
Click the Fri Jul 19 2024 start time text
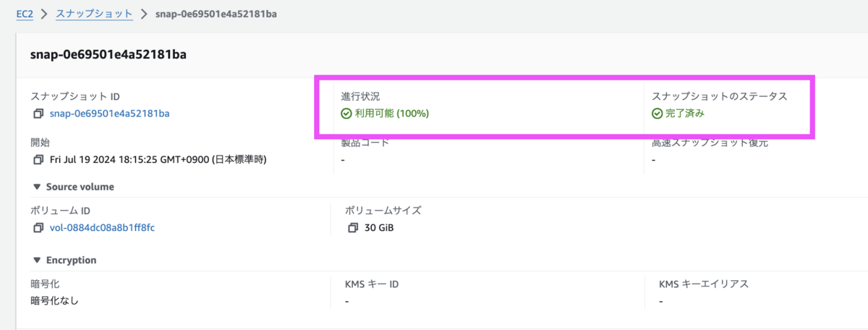coord(158,159)
